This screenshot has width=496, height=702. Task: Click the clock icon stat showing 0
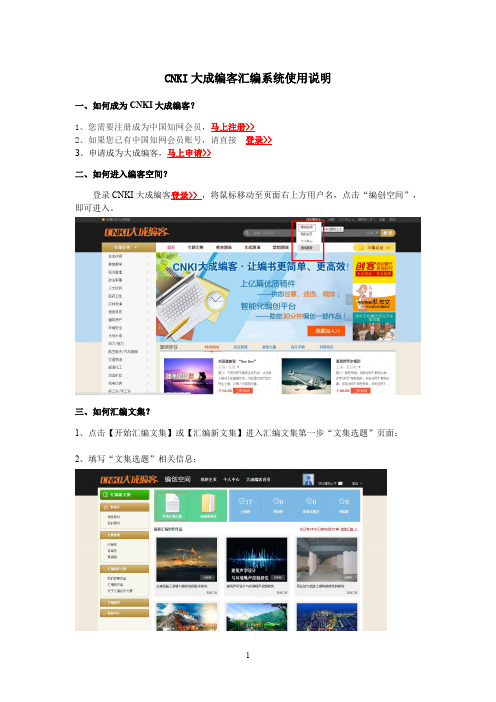tap(278, 506)
